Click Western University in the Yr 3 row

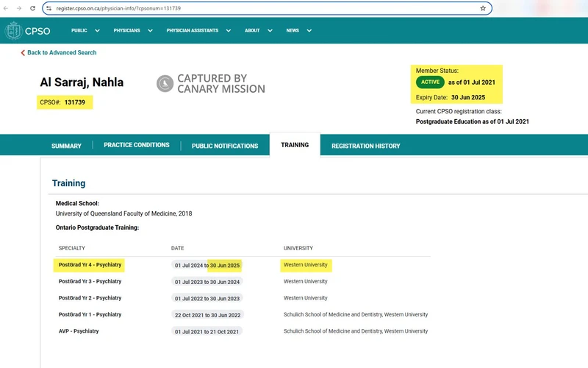point(305,281)
